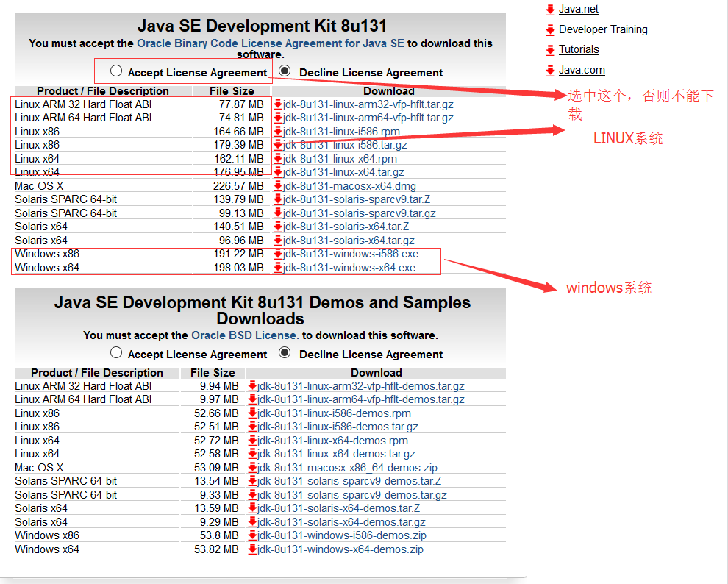This screenshot has height=584, width=728.
Task: Download jdk-8u131-linux-arm32-vfp-hflt-demos.tar.gz
Action: tap(361, 386)
